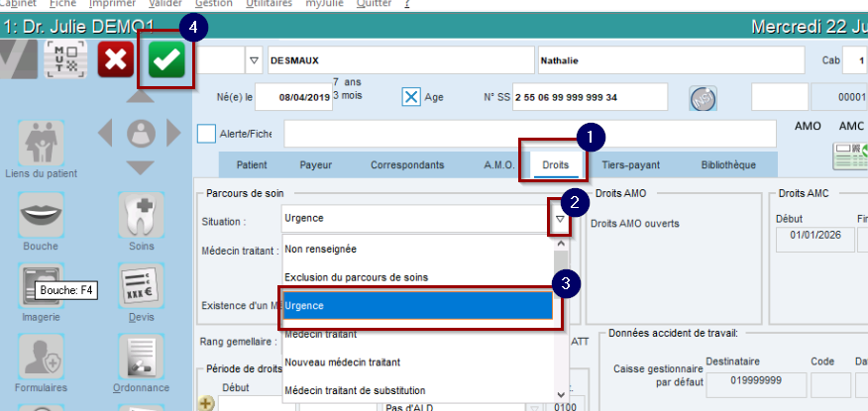Open the Soins tooth icon
The image size is (868, 411).
tap(141, 215)
